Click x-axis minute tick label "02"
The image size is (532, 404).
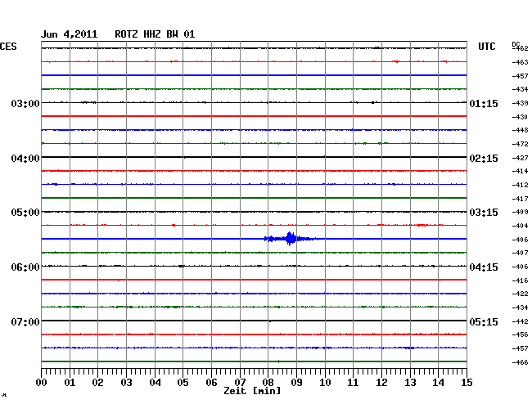click(97, 383)
